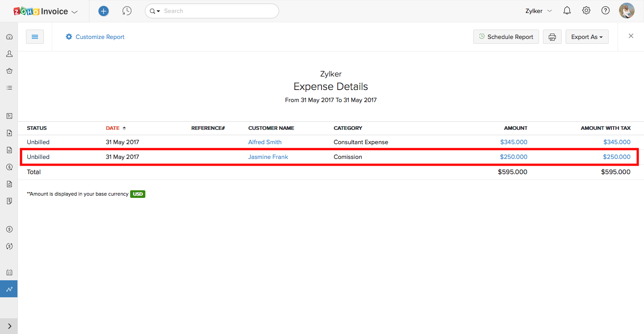This screenshot has width=644, height=334.
Task: Expand the Export As dropdown
Action: (x=587, y=37)
